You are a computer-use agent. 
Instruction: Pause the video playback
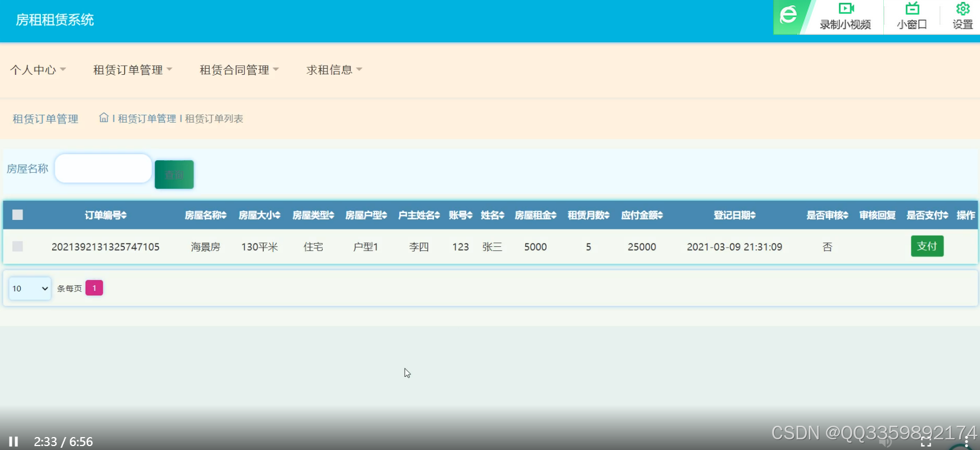(x=13, y=442)
